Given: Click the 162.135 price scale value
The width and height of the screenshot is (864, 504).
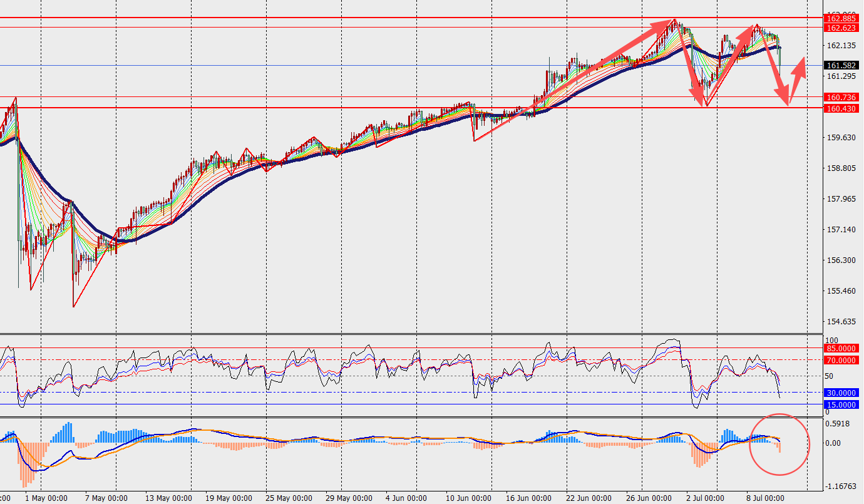Looking at the screenshot, I should pos(841,46).
